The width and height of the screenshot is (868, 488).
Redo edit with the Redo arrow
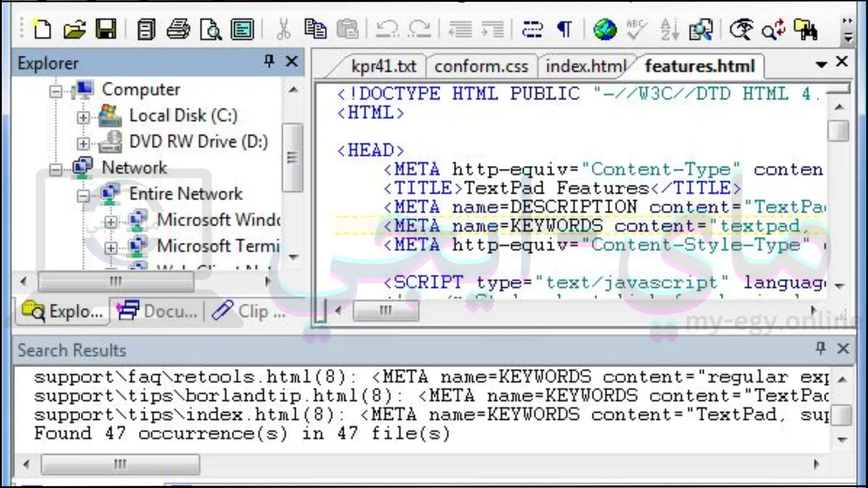tap(420, 30)
